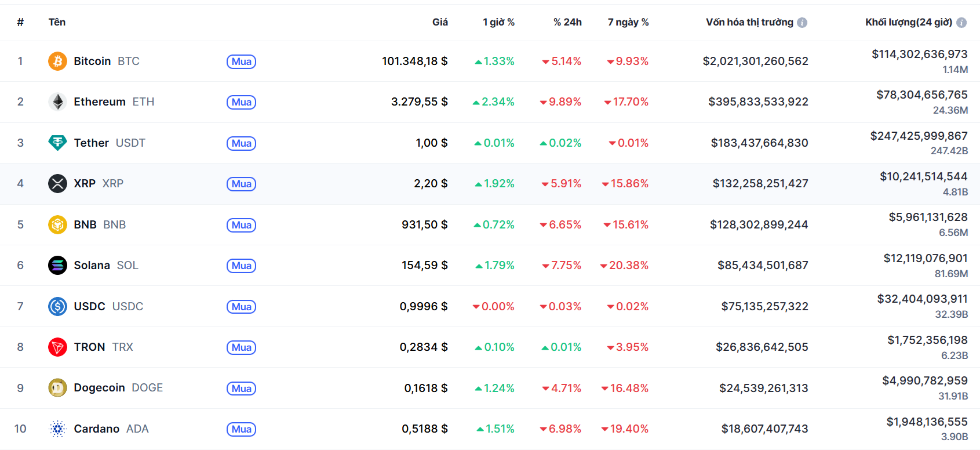
Task: Click the TRON red logo icon
Action: tap(57, 347)
